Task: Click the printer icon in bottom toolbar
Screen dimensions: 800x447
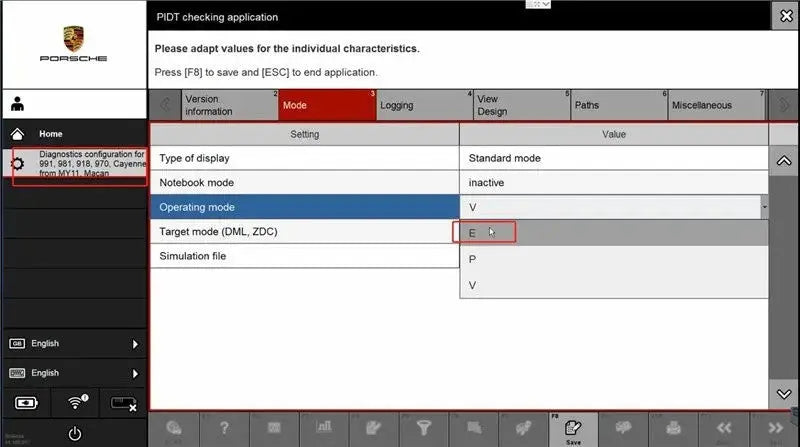Action: pyautogui.click(x=673, y=428)
